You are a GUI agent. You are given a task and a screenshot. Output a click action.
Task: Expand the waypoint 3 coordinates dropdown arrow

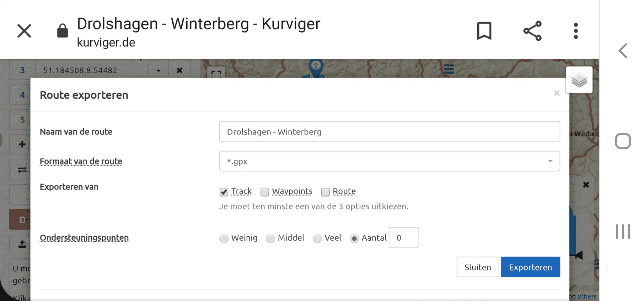coord(159,70)
